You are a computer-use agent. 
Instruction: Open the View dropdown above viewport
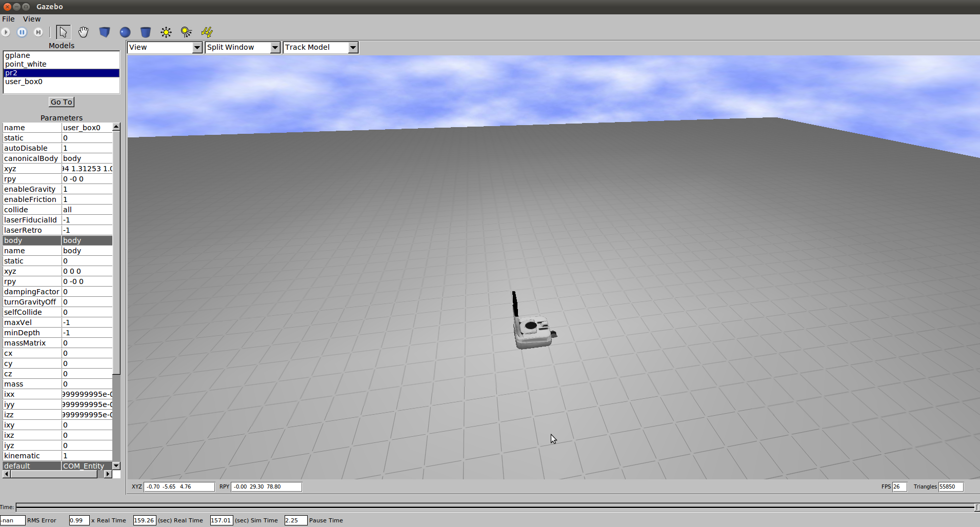click(x=165, y=47)
